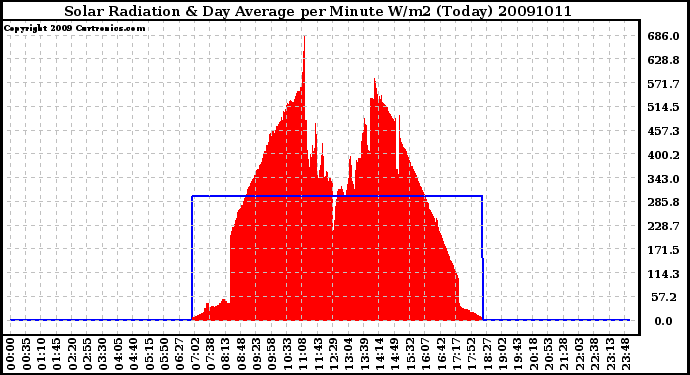This screenshot has height=375, width=690.
Task: Click the 22:03 time label
Action: [580, 354]
